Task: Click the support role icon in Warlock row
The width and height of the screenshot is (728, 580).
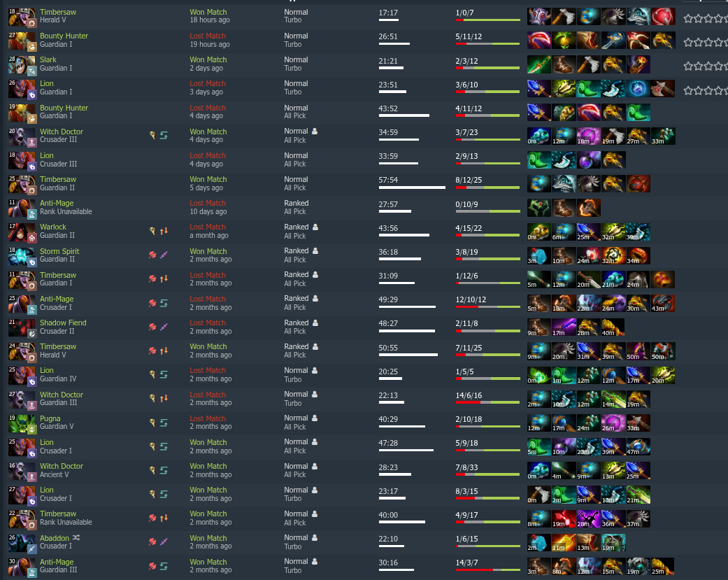Action: click(x=152, y=230)
